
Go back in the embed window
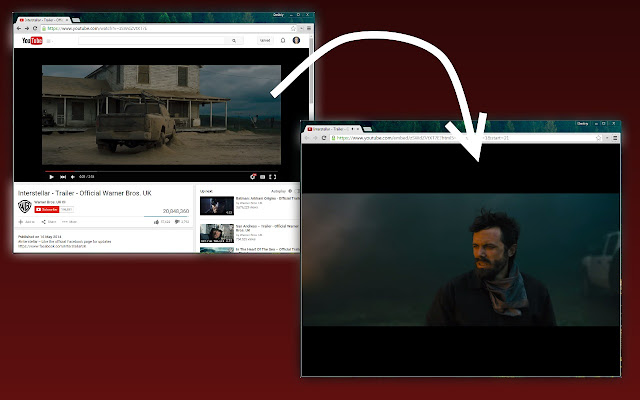tap(307, 138)
